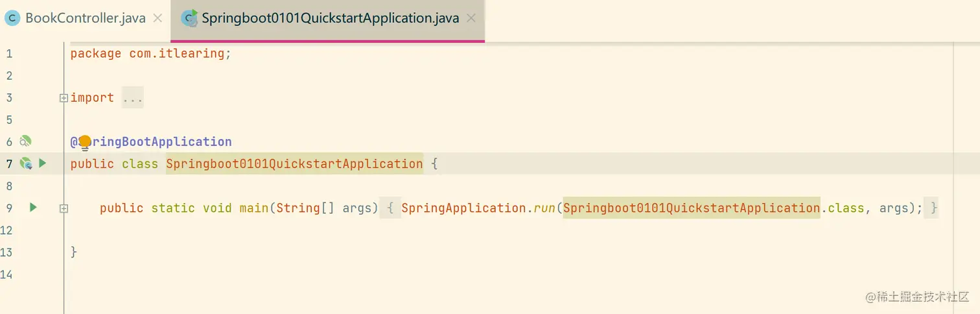980x314 pixels.
Task: Click the Springboot0101QuickstartApplication.class argument
Action: 714,208
